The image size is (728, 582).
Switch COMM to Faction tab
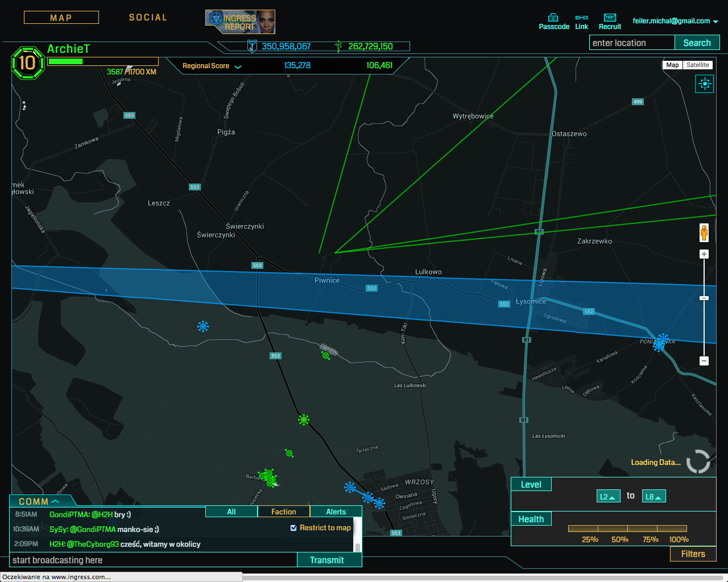(284, 512)
